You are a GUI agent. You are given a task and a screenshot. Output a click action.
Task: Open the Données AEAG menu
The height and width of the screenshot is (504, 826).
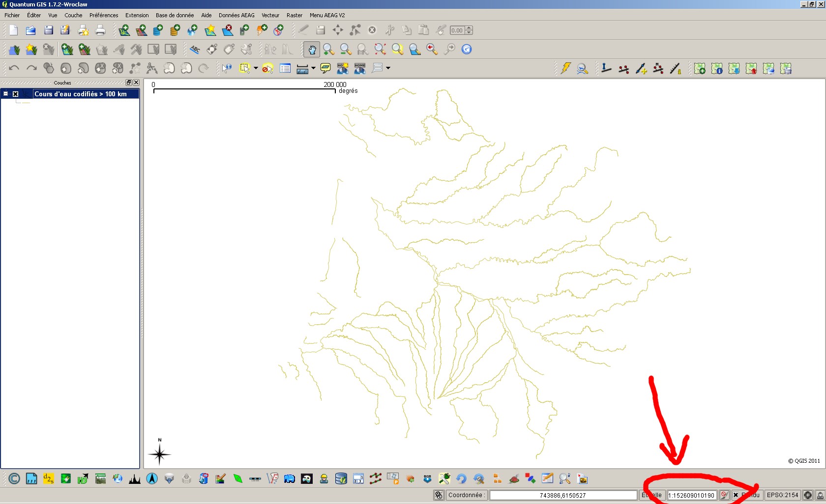coord(236,15)
